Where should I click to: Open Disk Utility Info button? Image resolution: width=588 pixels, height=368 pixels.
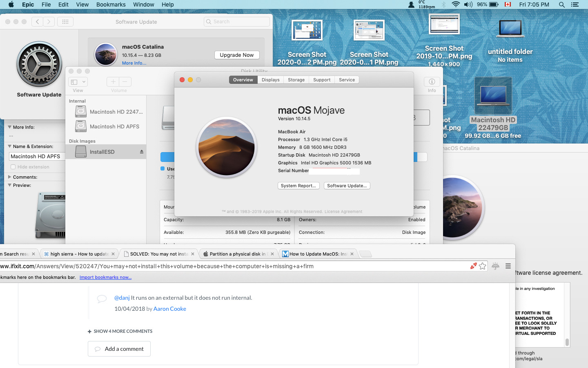pos(432,82)
